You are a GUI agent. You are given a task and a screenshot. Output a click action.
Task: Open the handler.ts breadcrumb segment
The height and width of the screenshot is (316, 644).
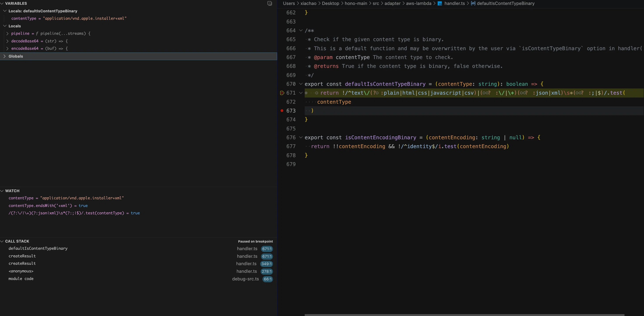[x=455, y=4]
